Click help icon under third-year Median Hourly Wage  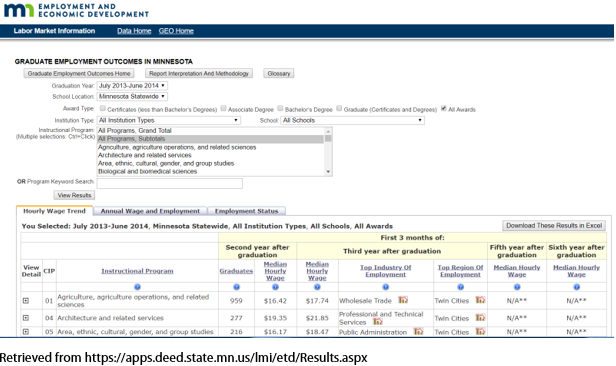(x=317, y=287)
